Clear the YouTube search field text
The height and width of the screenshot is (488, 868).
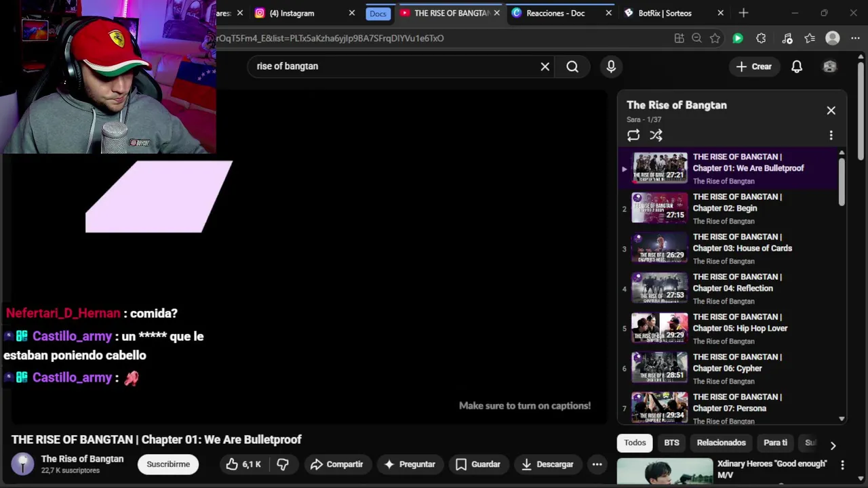pos(545,66)
